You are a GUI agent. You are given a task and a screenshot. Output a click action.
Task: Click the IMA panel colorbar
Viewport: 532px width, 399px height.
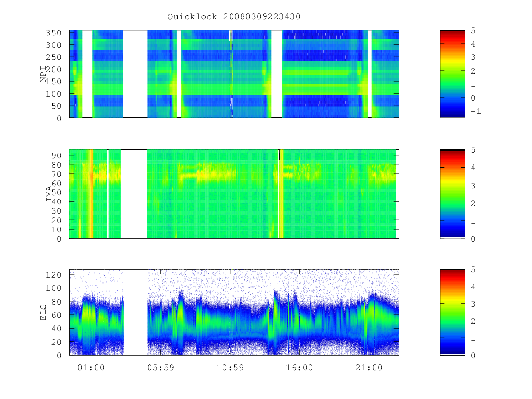coord(452,194)
